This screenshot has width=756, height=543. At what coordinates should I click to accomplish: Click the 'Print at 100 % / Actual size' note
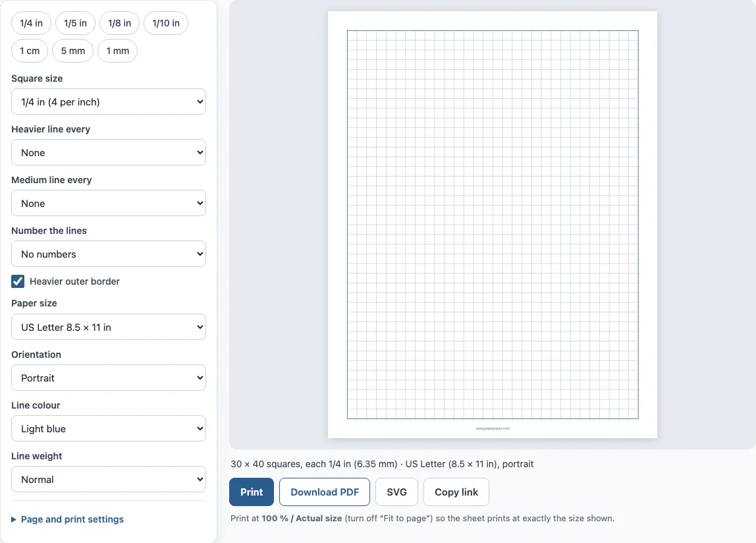click(422, 519)
